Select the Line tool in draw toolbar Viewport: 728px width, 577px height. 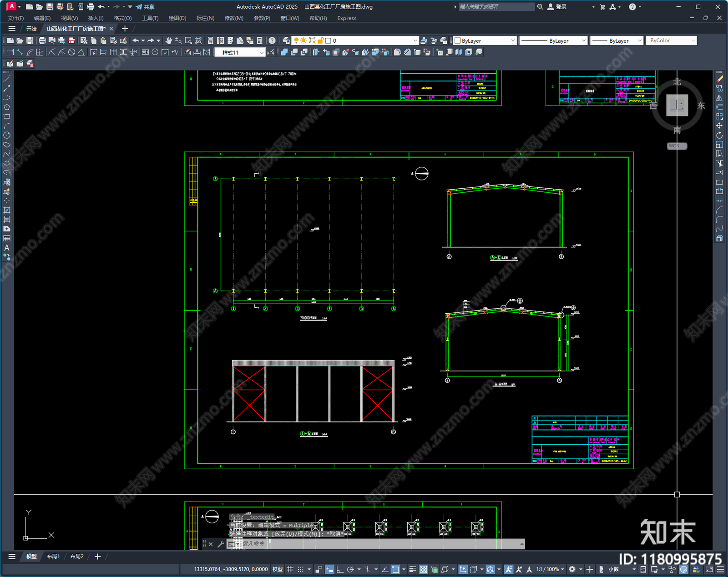click(7, 79)
